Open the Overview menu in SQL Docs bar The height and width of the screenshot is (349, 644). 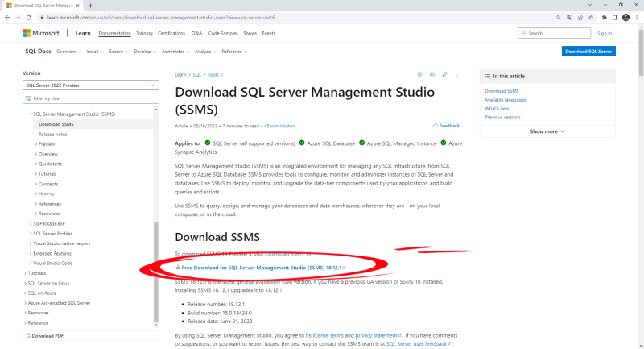tap(68, 52)
